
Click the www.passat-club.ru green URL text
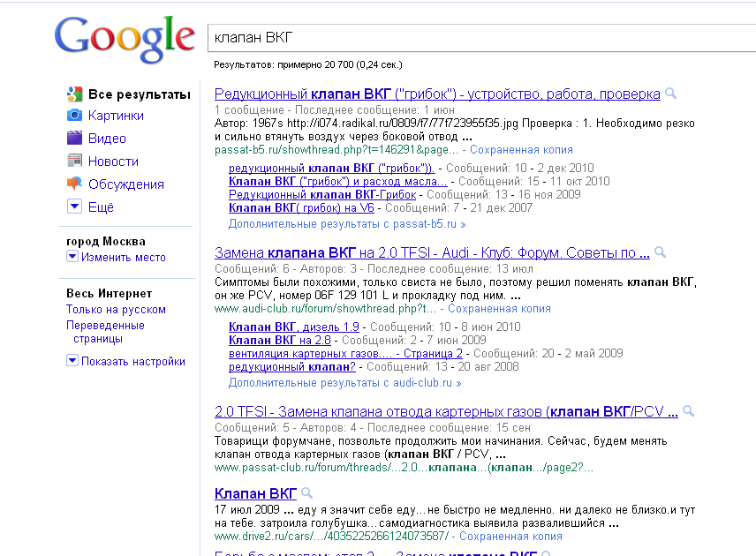pos(404,468)
